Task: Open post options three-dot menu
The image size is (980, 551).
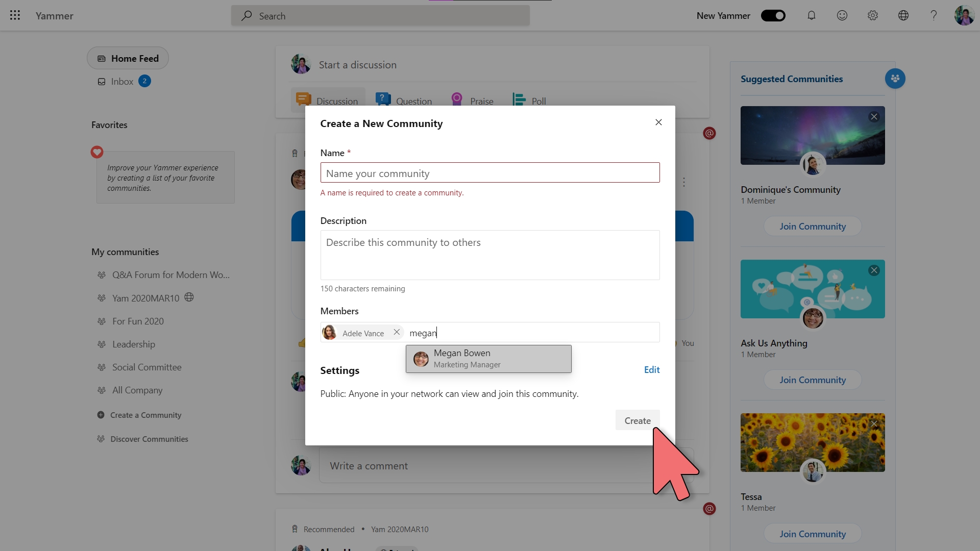Action: pyautogui.click(x=684, y=182)
